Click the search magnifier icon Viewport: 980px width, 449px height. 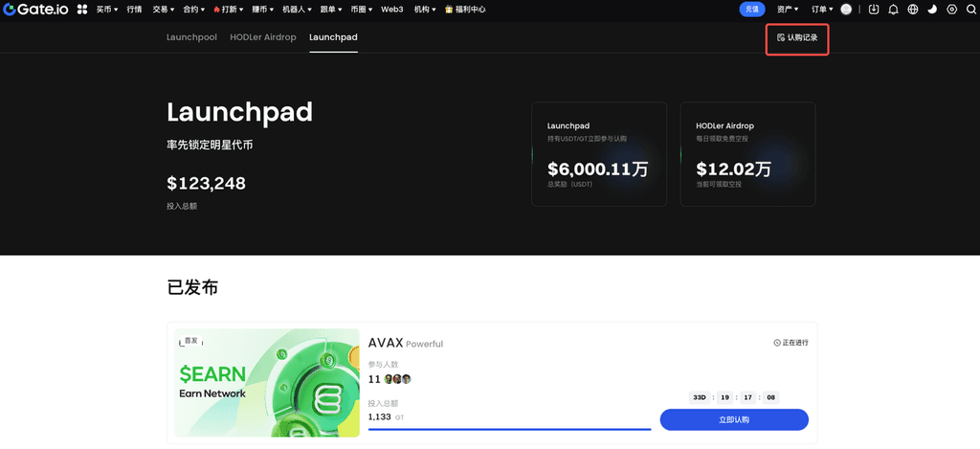coord(970,10)
